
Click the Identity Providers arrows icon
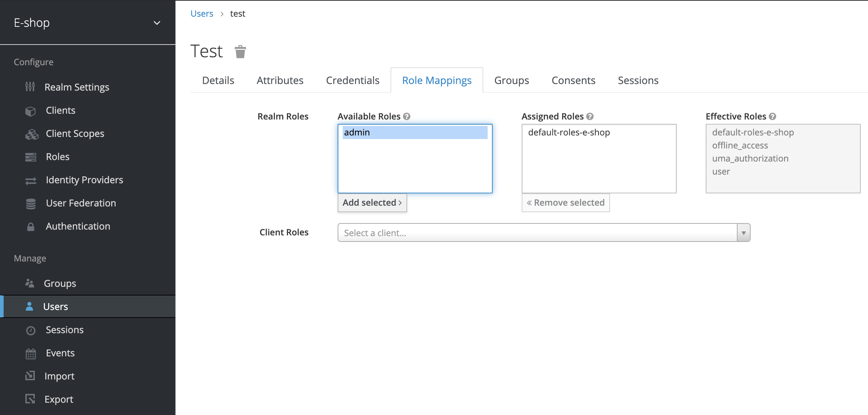30,180
